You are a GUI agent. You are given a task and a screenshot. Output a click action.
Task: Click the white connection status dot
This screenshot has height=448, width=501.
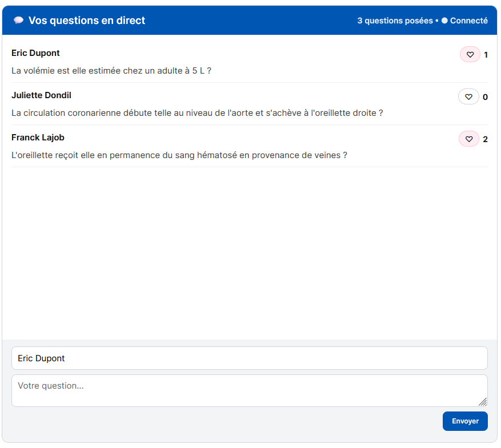(444, 21)
